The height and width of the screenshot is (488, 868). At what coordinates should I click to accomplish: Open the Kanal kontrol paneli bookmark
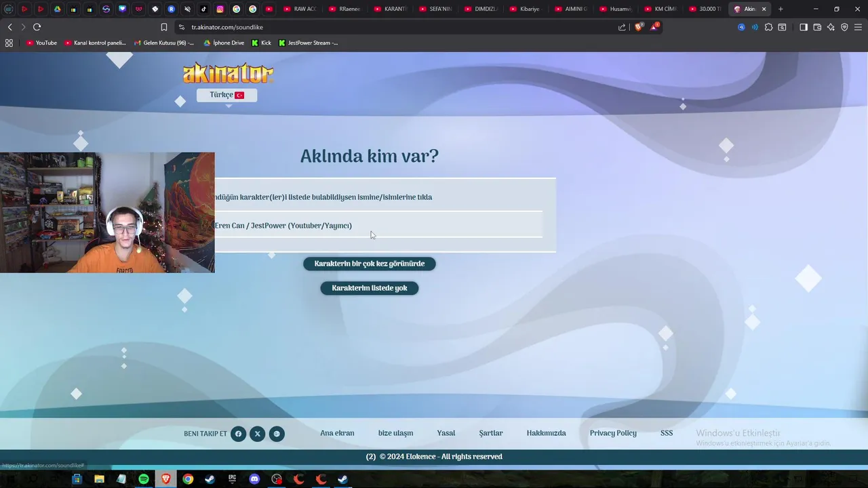tap(96, 43)
